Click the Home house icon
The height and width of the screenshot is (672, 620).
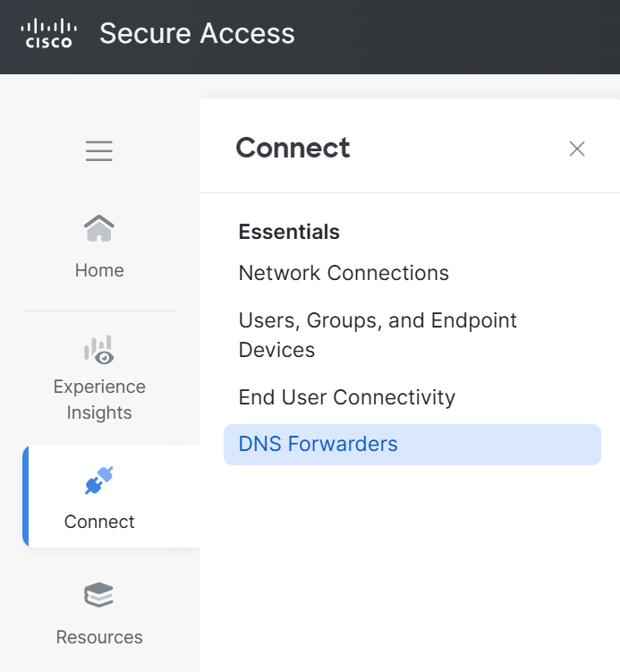[x=99, y=229]
